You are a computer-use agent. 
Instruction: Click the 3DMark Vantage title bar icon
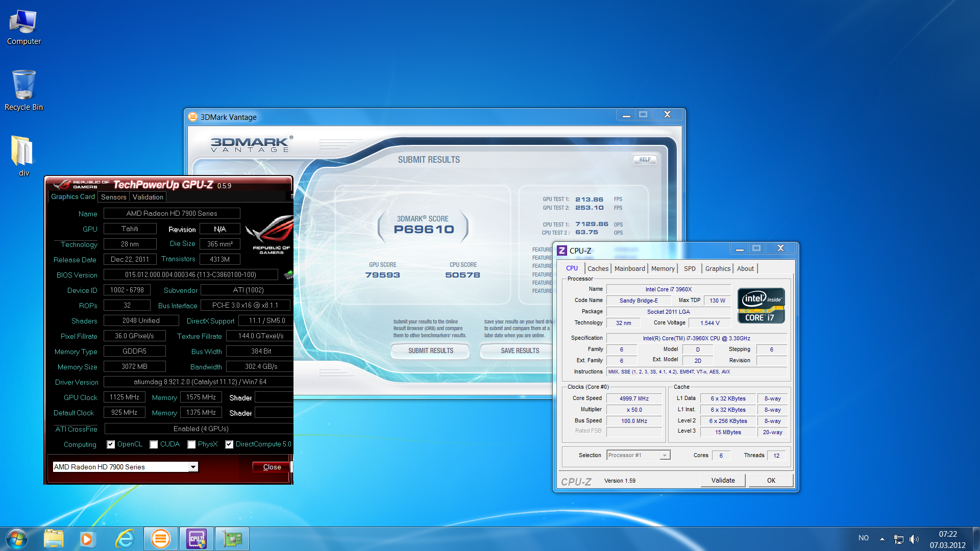[x=192, y=117]
